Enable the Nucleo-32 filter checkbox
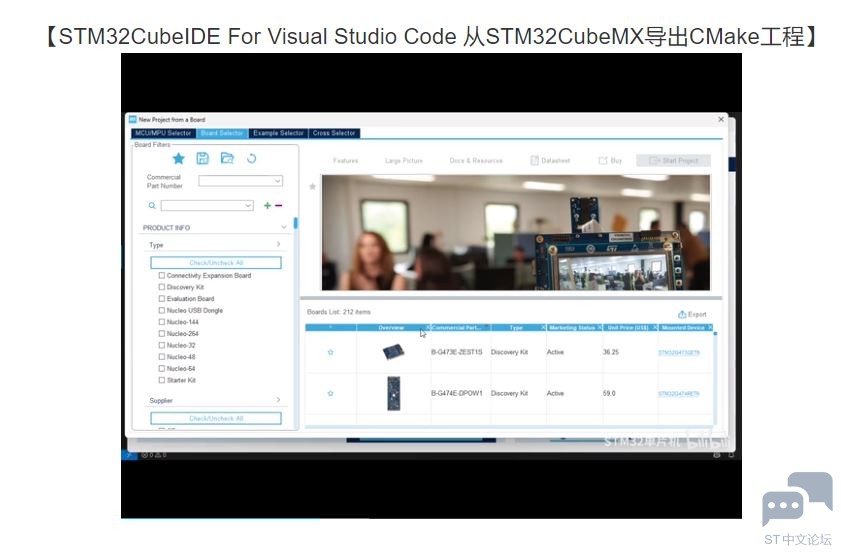841x555 pixels. [161, 345]
